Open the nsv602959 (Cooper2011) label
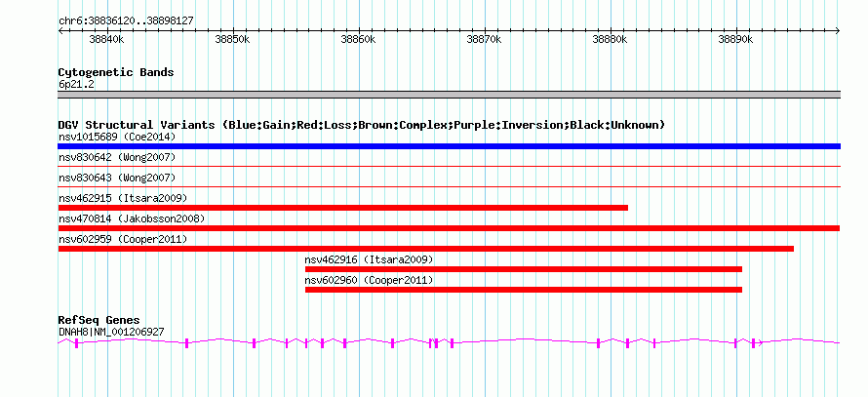This screenshot has width=868, height=397. tap(123, 239)
